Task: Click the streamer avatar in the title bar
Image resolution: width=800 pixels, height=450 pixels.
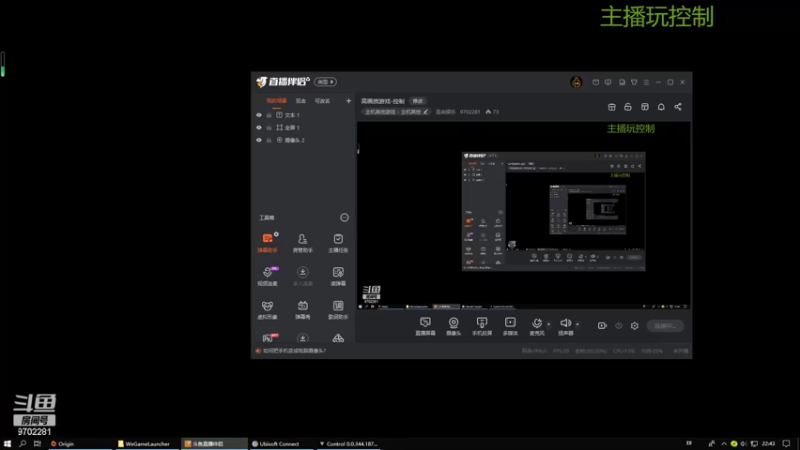Action: (576, 82)
